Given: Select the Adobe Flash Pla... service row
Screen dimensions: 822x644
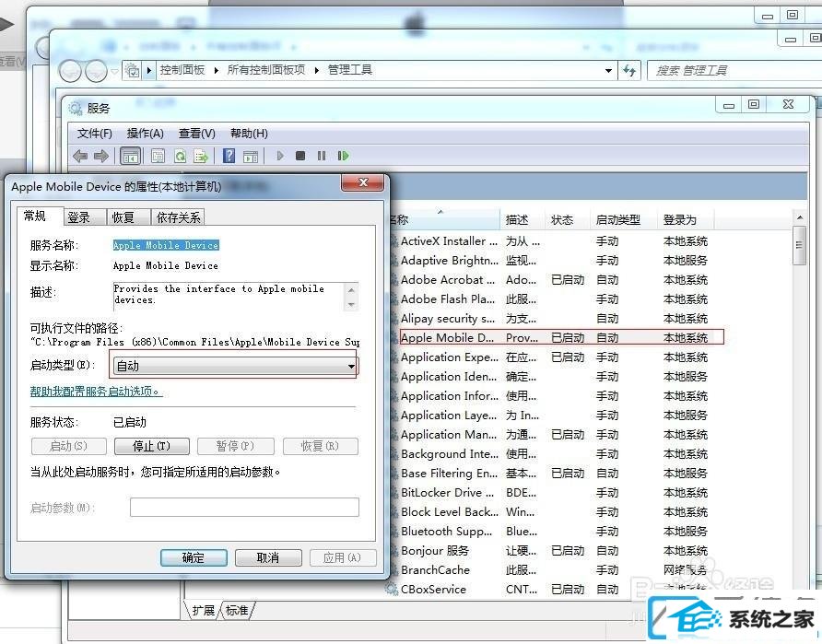Looking at the screenshot, I should [x=550, y=299].
